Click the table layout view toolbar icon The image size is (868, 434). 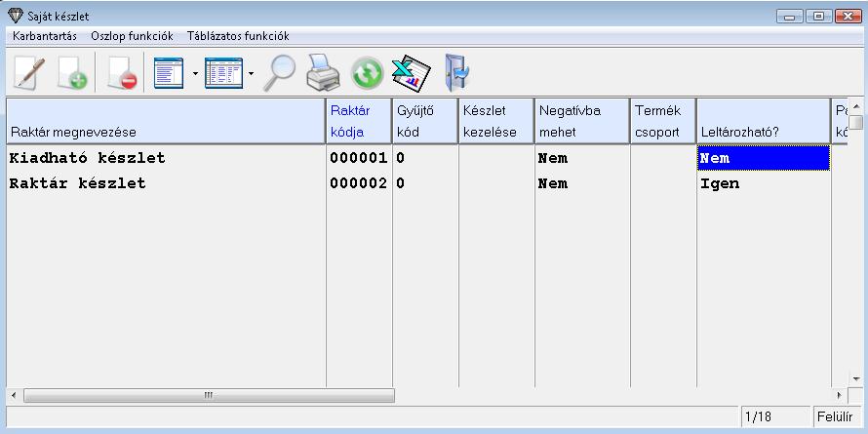click(x=223, y=72)
